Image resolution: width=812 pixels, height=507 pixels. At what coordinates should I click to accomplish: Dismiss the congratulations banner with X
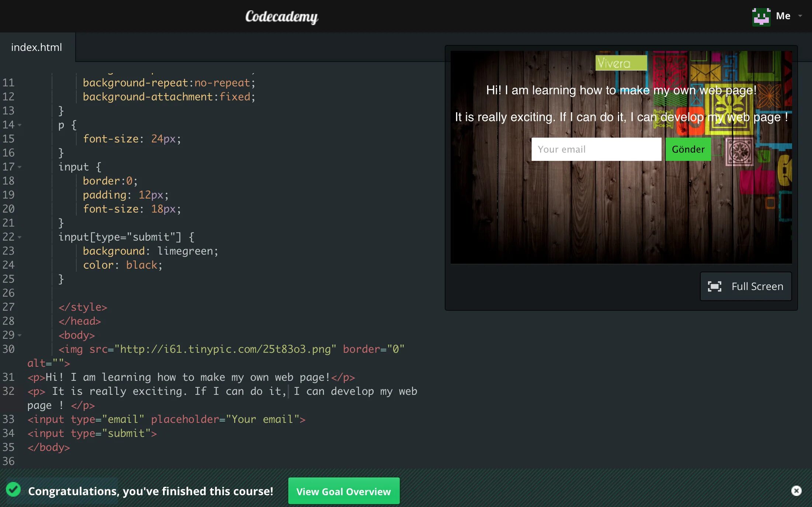pos(796,491)
